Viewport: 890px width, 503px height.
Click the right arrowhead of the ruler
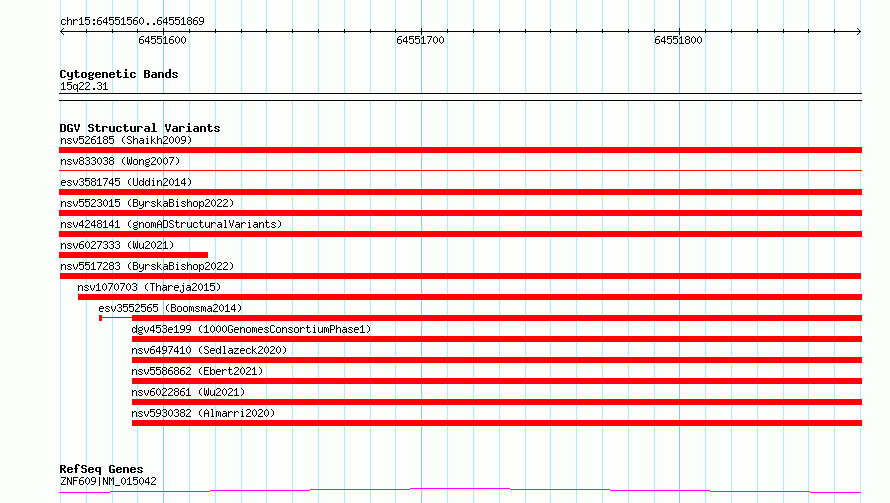pos(859,32)
